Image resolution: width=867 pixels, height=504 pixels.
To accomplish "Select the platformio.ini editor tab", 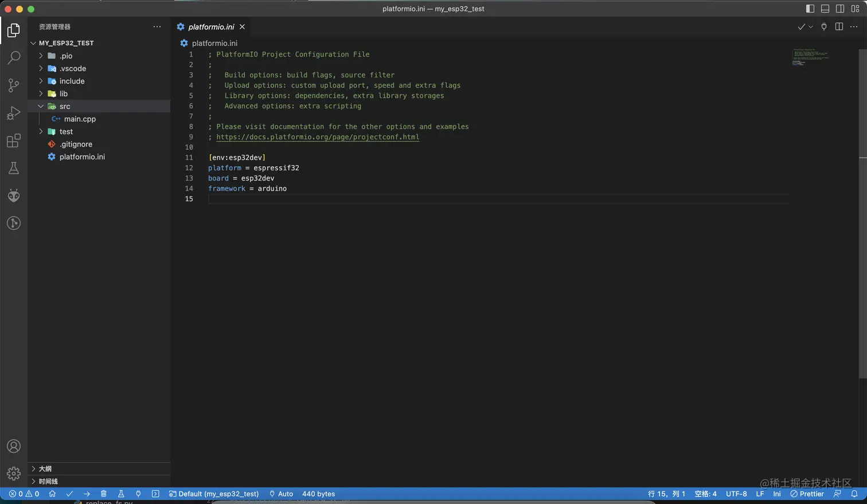I will [210, 27].
